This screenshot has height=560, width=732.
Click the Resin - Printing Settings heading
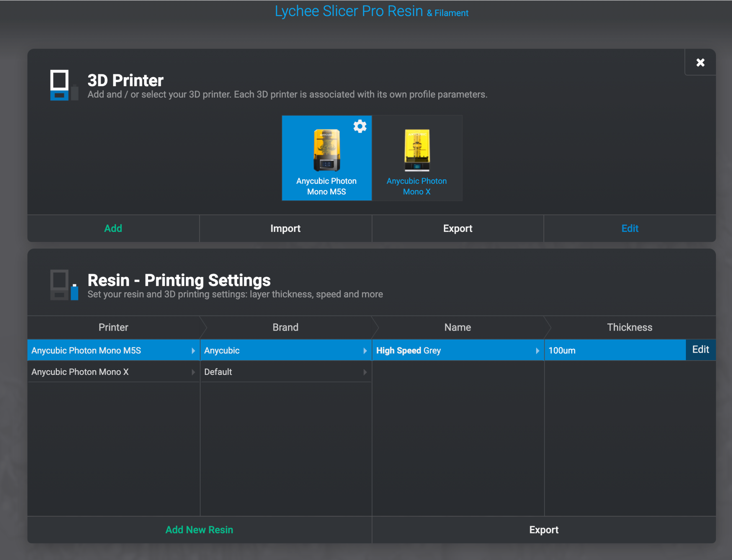(179, 280)
